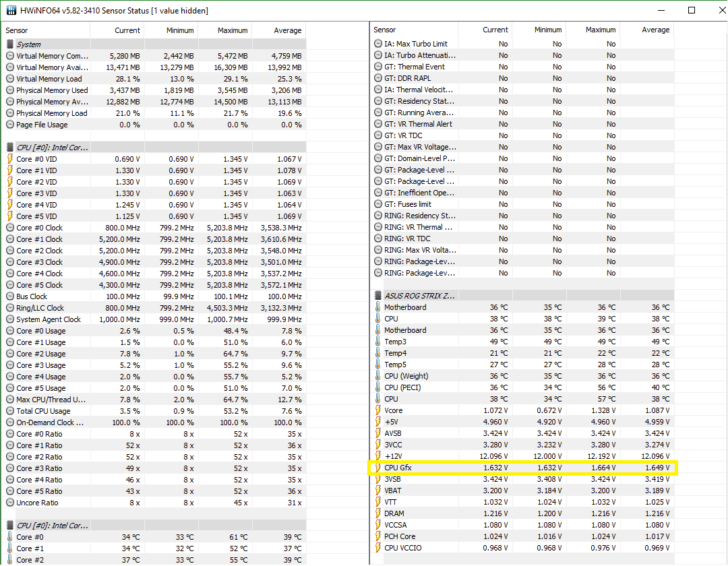Viewport: 728px width, 566px height.
Task: Click the thermometer icon beside Temp3
Action: click(x=378, y=342)
